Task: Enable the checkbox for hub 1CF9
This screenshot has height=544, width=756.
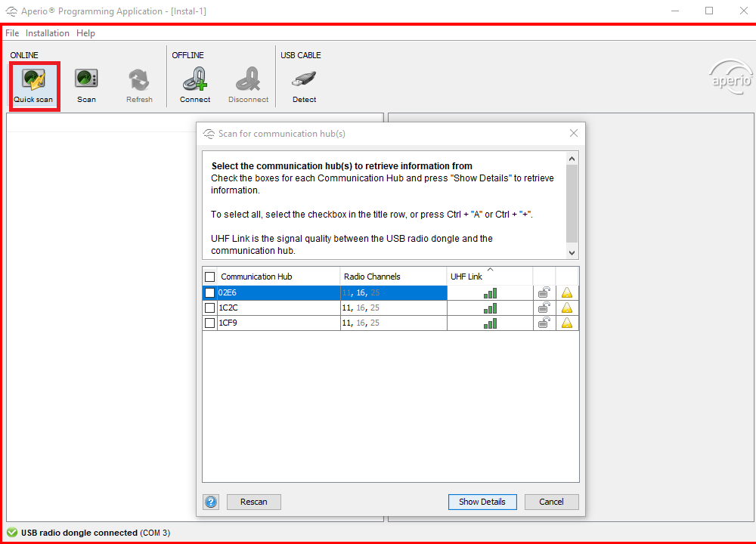Action: [x=210, y=323]
